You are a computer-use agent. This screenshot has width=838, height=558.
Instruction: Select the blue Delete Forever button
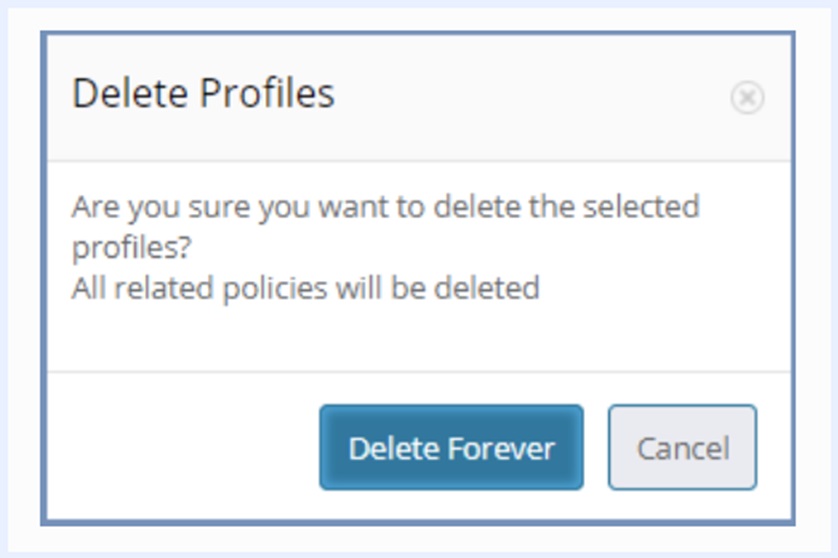pyautogui.click(x=451, y=447)
